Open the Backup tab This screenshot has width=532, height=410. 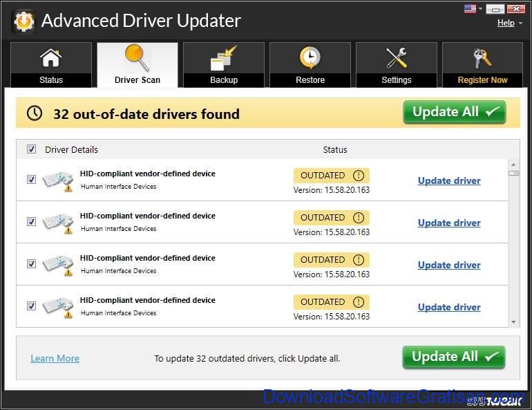224,65
